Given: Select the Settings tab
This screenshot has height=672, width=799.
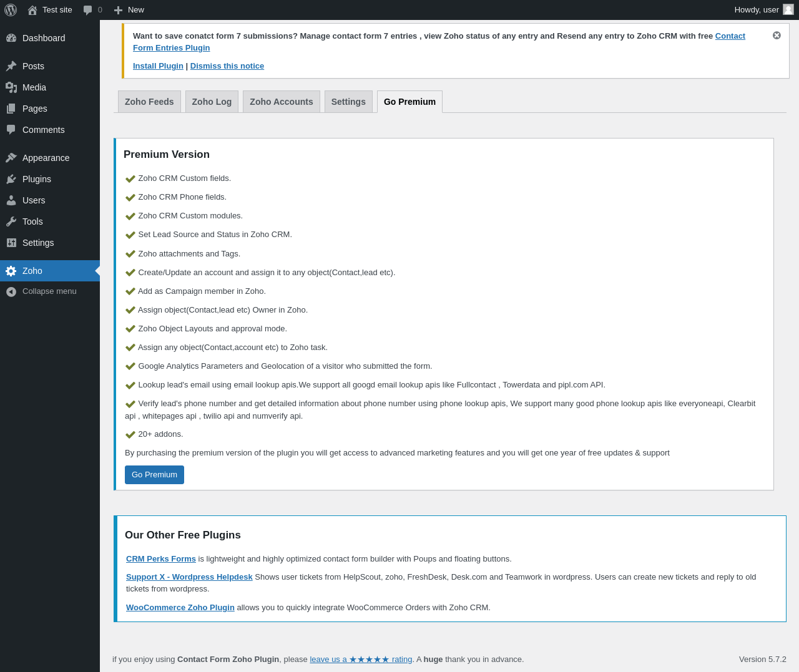Looking at the screenshot, I should point(348,102).
